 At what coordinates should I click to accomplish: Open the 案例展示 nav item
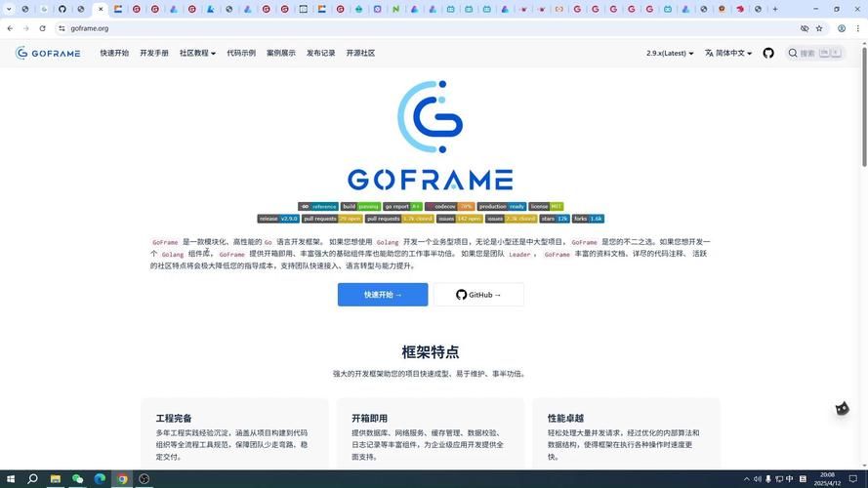(281, 53)
